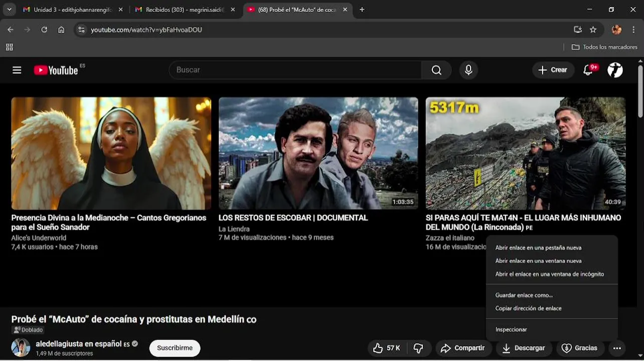Screen dimensions: 644x361
Task: Open the apps grid in bookmarks bar
Action: [9, 47]
